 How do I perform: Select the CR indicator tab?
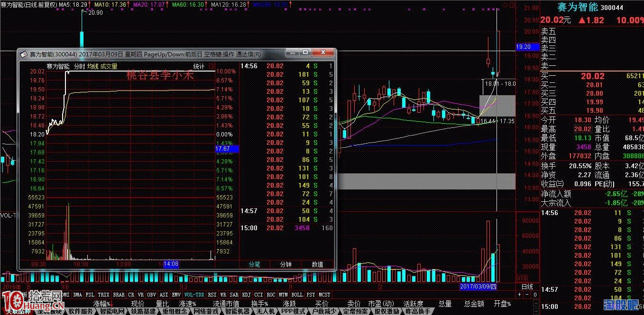pyautogui.click(x=131, y=295)
